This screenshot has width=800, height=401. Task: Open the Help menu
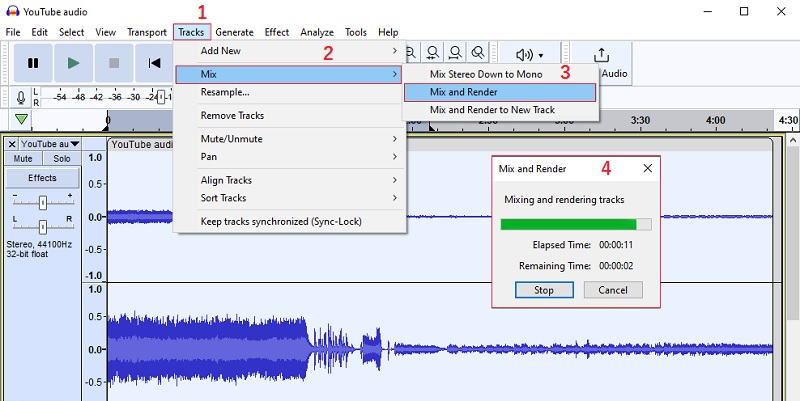(388, 32)
